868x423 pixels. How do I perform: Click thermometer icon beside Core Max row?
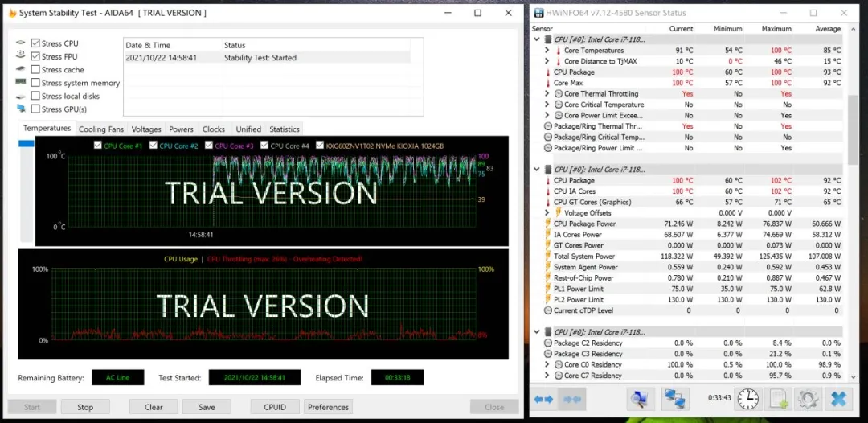tap(548, 83)
